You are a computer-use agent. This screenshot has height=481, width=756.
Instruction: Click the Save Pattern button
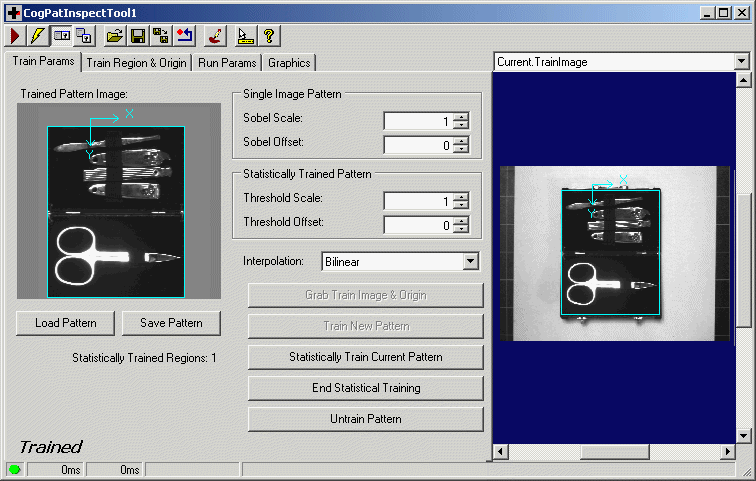coord(171,323)
